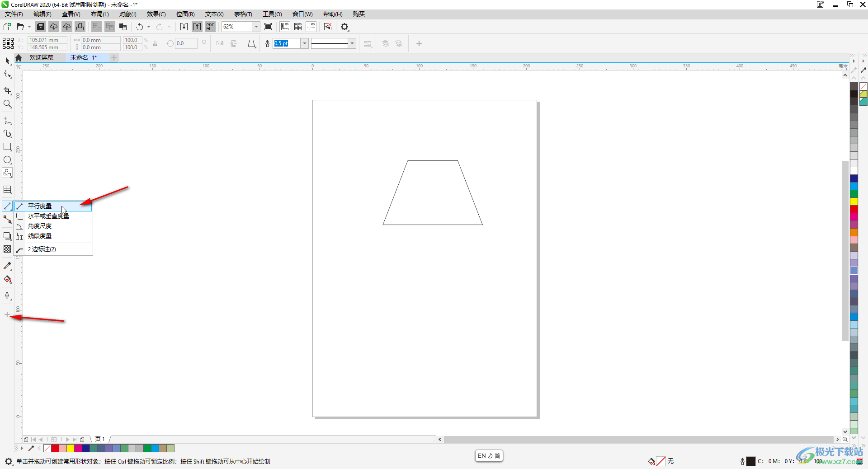The height and width of the screenshot is (469, 868).
Task: Click the quick customize plus in toolbox
Action: click(x=7, y=314)
